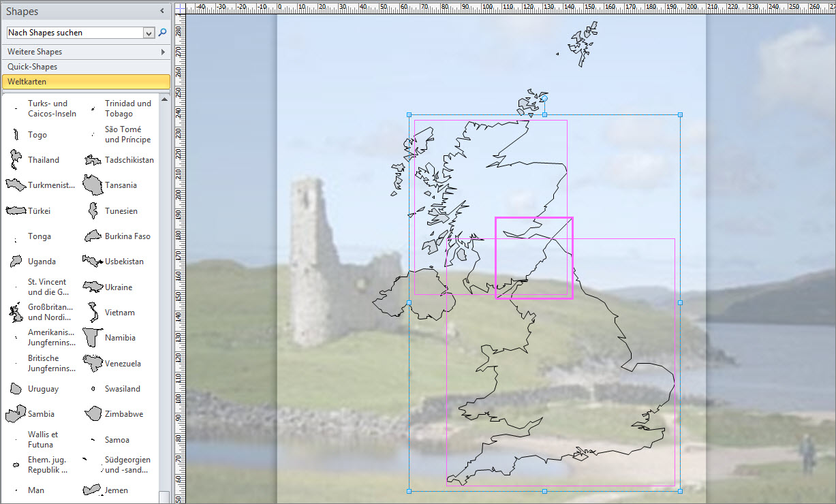The height and width of the screenshot is (504, 836).
Task: Open the shape search dropdown arrow
Action: tap(149, 33)
